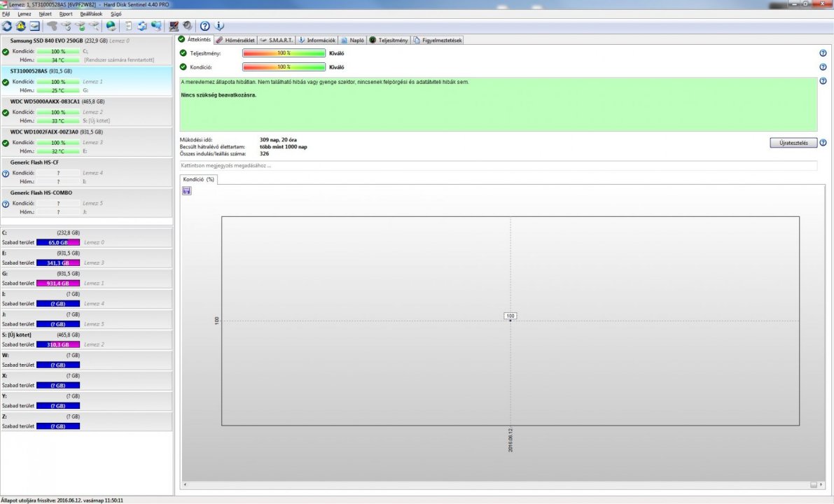Switch to the Hőmérséklet tab

click(235, 40)
